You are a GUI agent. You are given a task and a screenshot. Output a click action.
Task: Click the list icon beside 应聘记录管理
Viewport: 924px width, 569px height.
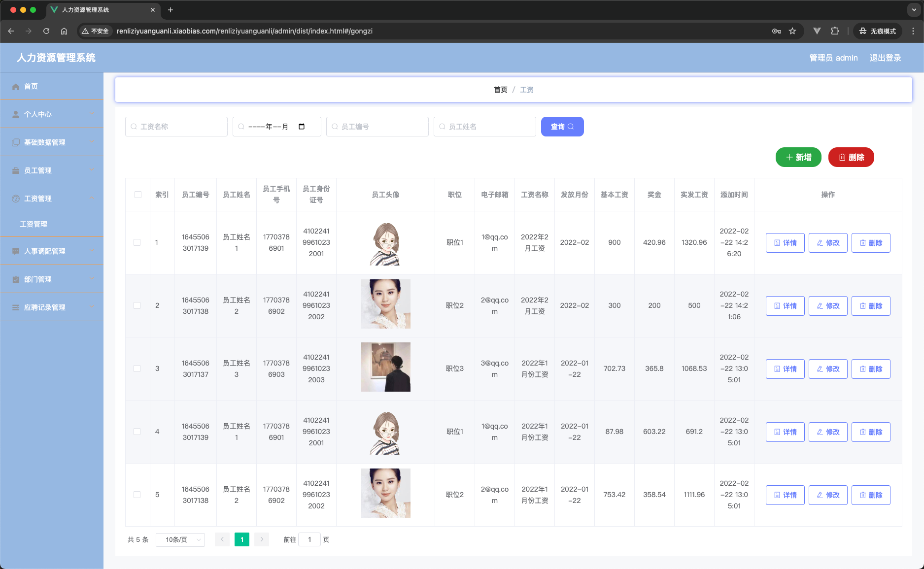(16, 307)
